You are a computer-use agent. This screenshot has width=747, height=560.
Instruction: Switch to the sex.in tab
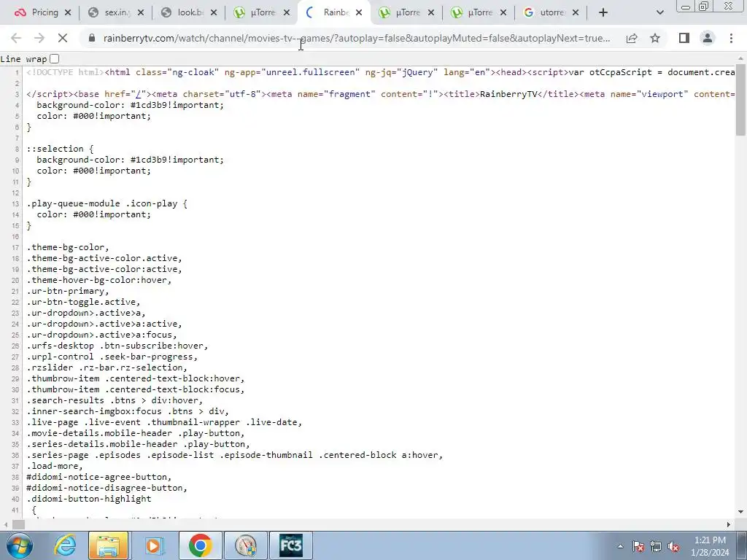tap(117, 12)
